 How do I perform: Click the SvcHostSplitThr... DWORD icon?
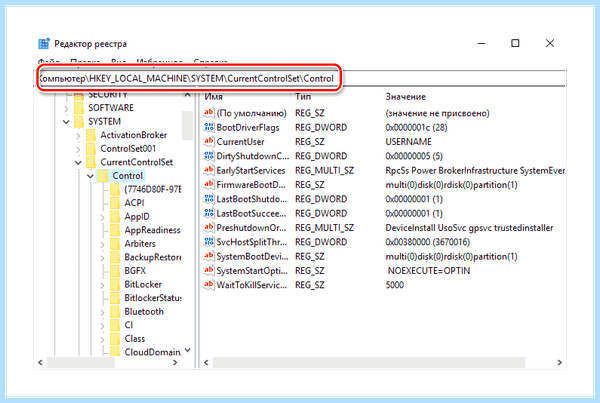pyautogui.click(x=209, y=242)
